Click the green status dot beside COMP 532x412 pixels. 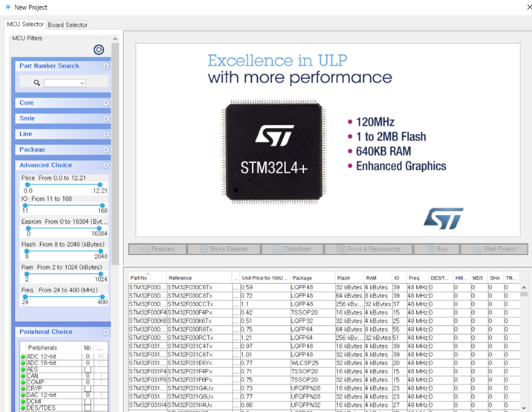pos(23,382)
